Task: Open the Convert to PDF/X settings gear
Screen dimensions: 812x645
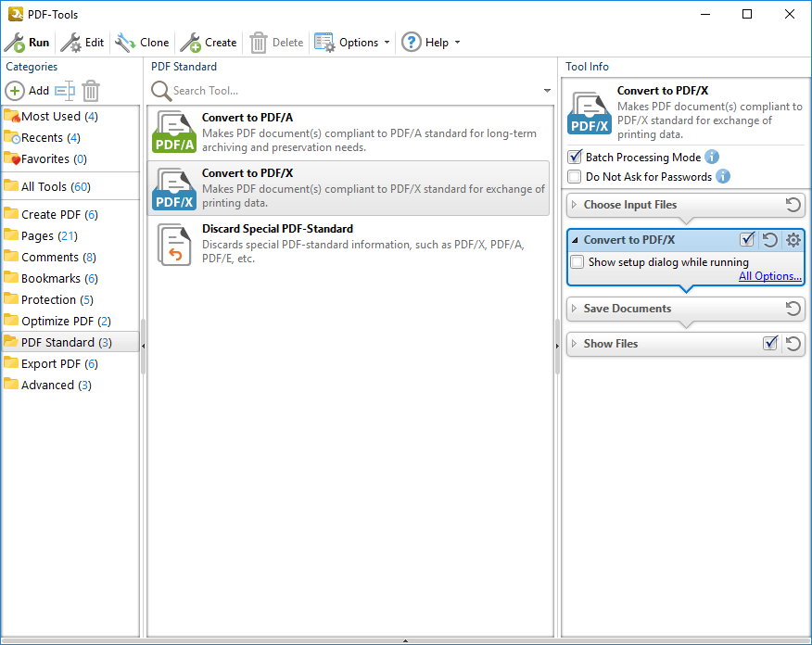Action: [793, 240]
